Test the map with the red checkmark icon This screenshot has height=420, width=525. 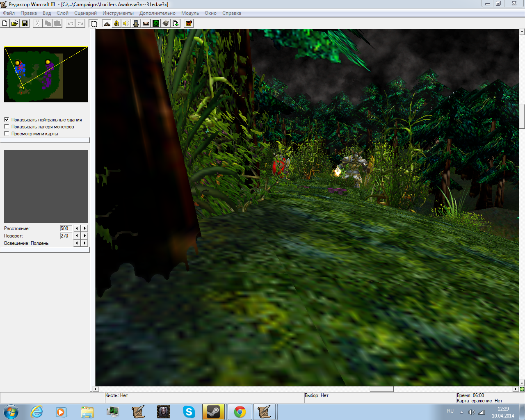click(x=189, y=23)
